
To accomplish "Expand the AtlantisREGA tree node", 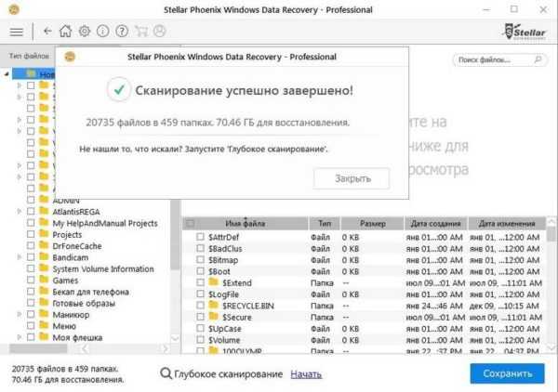I will pyautogui.click(x=20, y=212).
